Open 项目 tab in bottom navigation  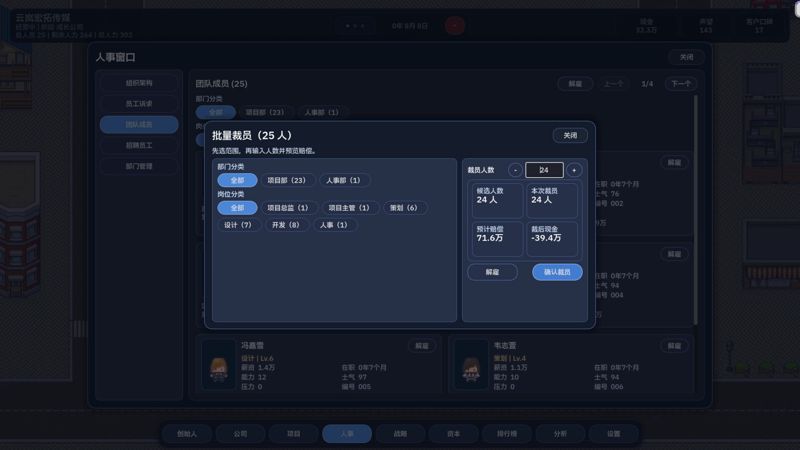pyautogui.click(x=293, y=434)
